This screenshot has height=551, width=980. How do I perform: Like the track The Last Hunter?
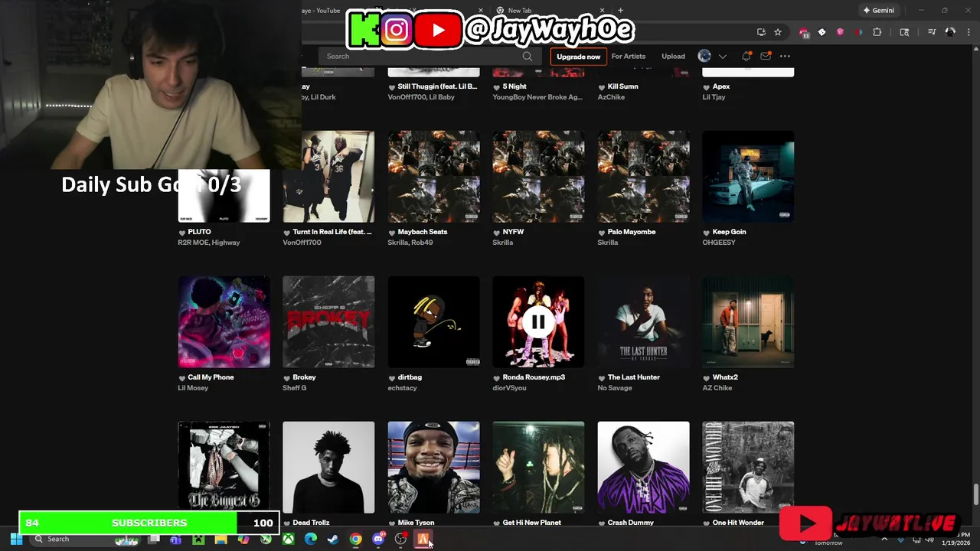pyautogui.click(x=601, y=377)
